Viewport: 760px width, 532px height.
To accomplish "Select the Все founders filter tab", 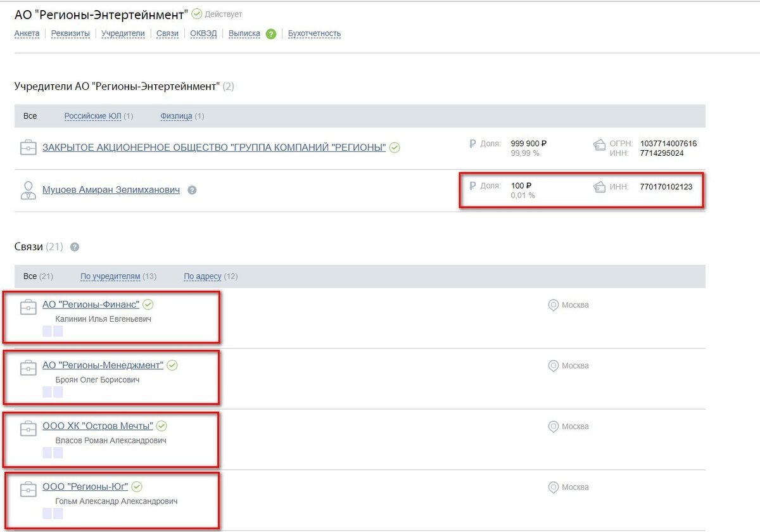I will point(30,116).
